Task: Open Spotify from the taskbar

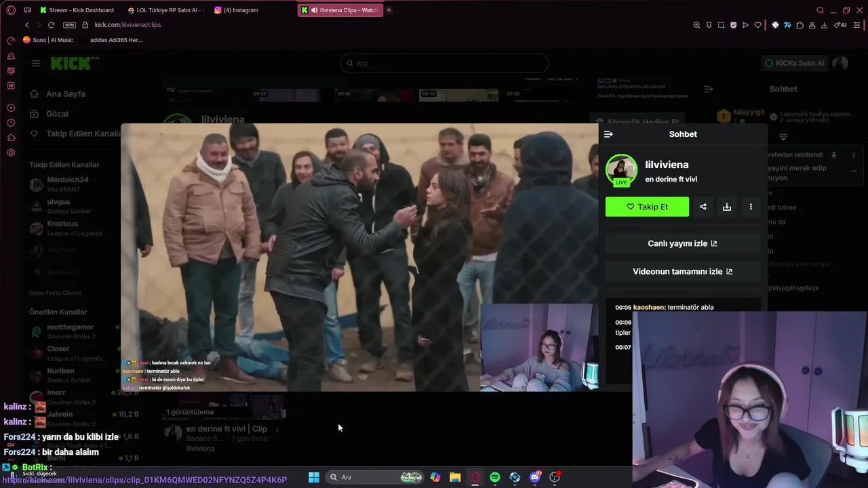Action: (495, 477)
